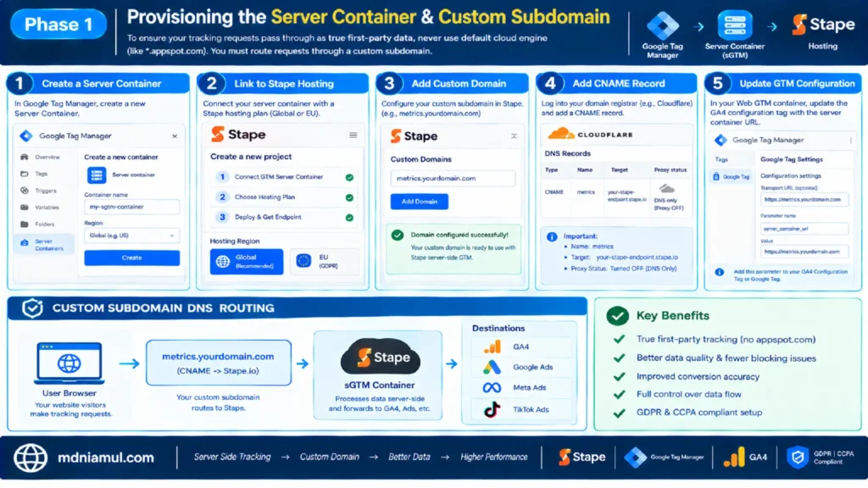This screenshot has height=488, width=868.
Task: Close the Google Tag Manager create dialog
Action: (x=175, y=136)
